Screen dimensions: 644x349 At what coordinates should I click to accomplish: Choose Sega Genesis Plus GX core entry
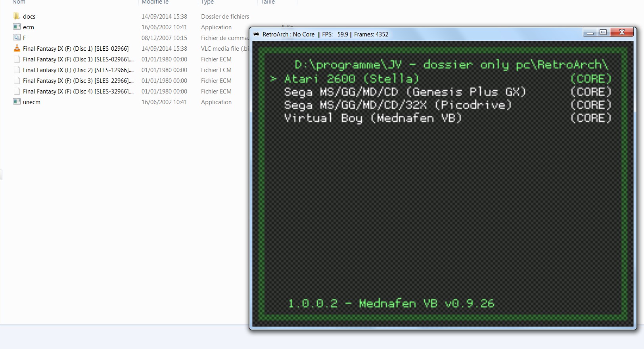pos(405,92)
